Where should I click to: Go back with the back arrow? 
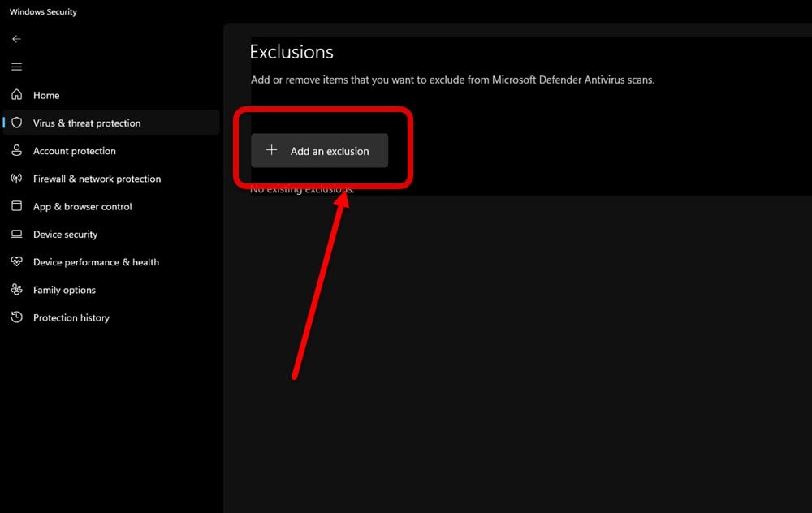click(x=16, y=39)
